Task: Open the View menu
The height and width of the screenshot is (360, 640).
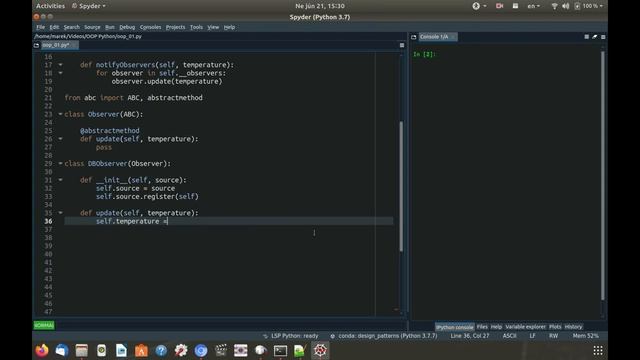Action: (213, 27)
